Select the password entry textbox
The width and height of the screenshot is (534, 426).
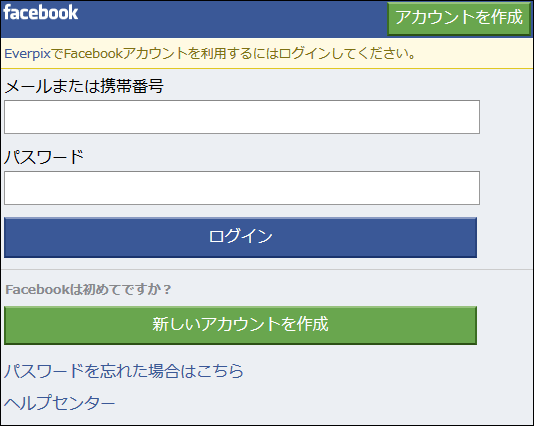242,188
